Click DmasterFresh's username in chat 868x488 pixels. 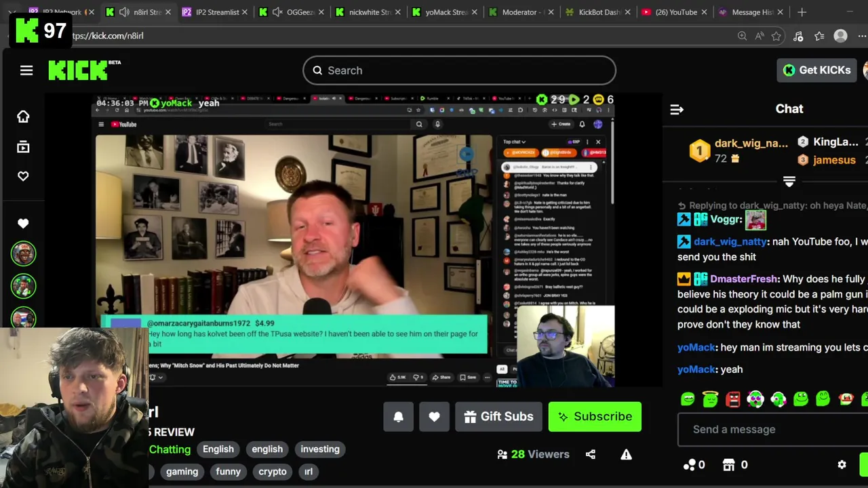tap(743, 279)
